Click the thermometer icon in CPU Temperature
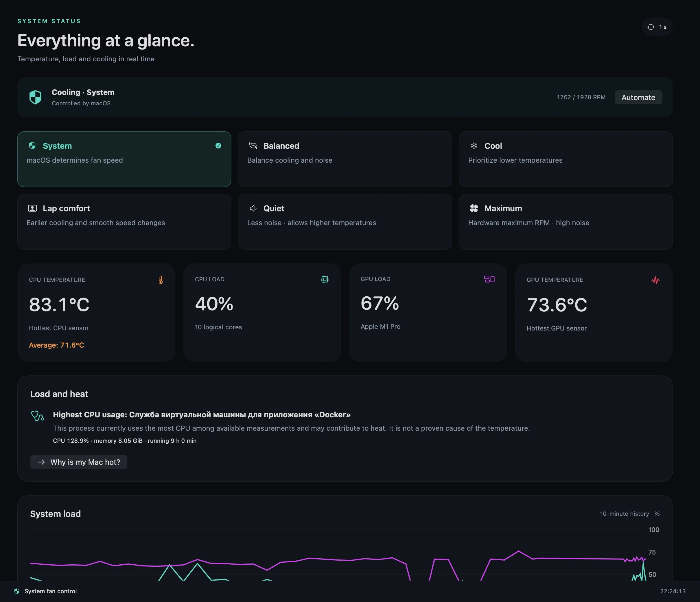Image resolution: width=700 pixels, height=602 pixels. [x=161, y=280]
